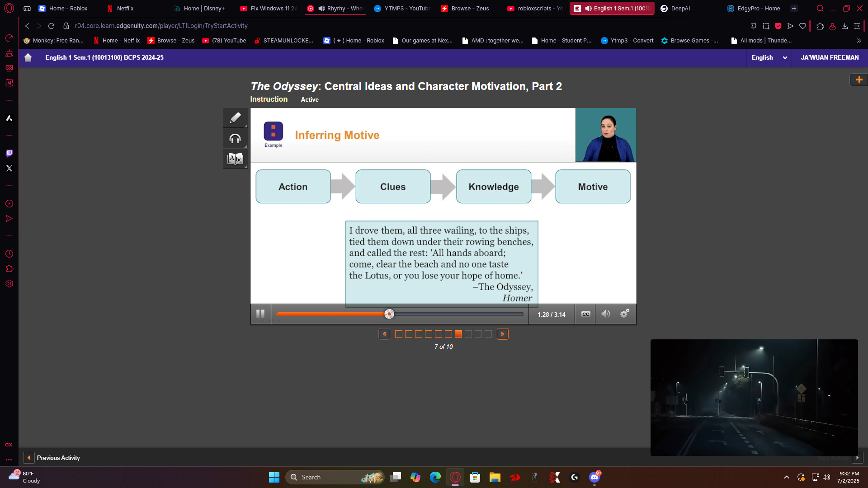Open History clock in Opera sidebar
The width and height of the screenshot is (868, 488).
[9, 254]
